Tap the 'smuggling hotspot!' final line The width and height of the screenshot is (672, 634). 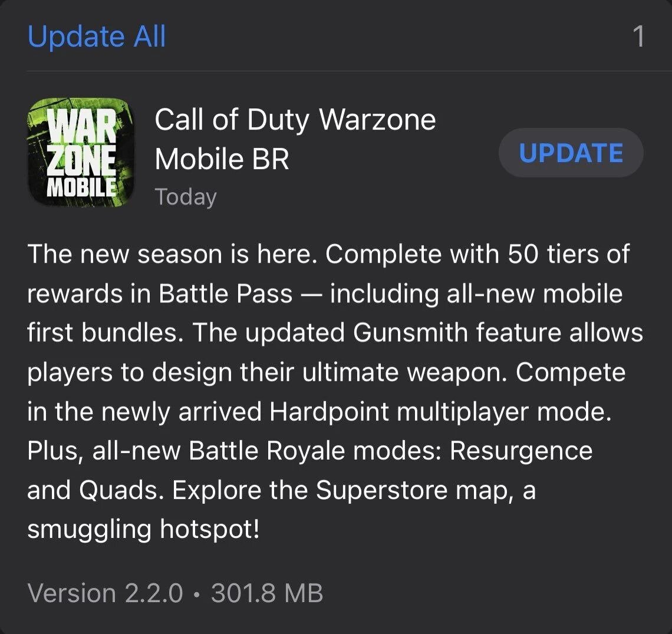(x=144, y=530)
